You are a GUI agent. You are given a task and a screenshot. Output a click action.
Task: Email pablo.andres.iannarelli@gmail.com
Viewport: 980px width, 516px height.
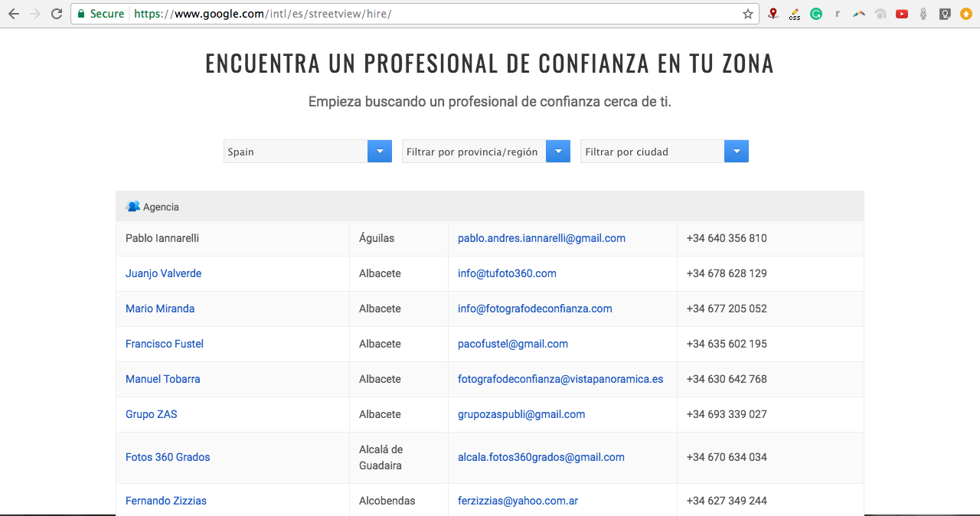click(542, 238)
